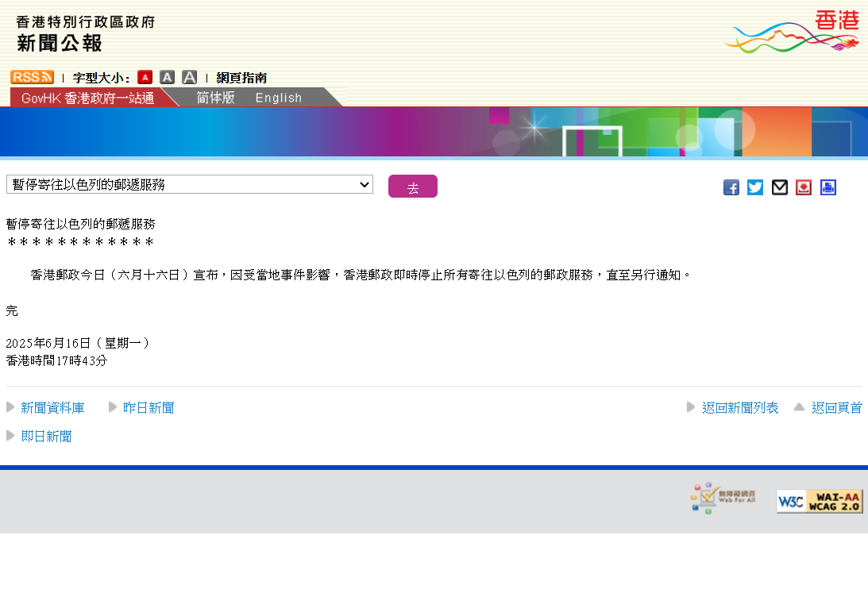This screenshot has width=868, height=593.
Task: Click the red download icon
Action: (x=804, y=187)
